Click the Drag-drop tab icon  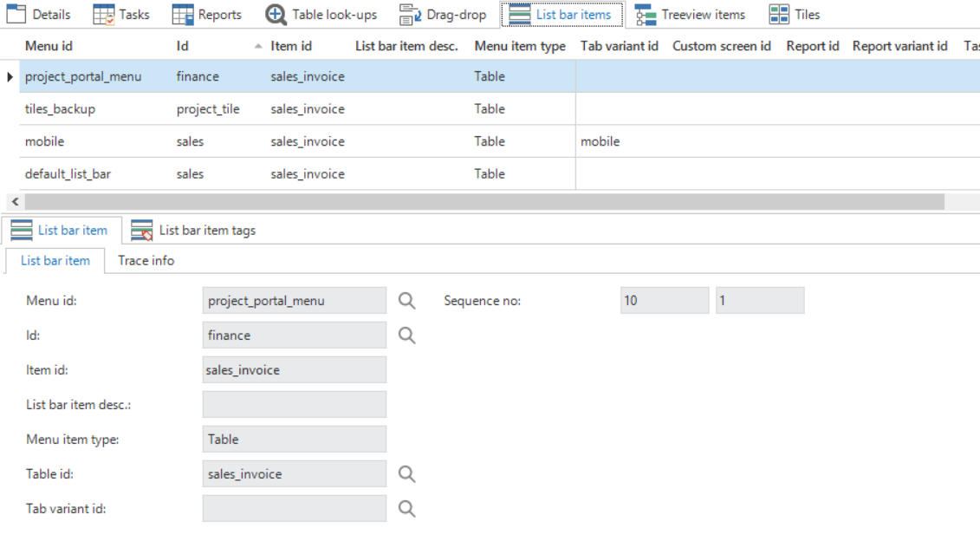(x=410, y=15)
